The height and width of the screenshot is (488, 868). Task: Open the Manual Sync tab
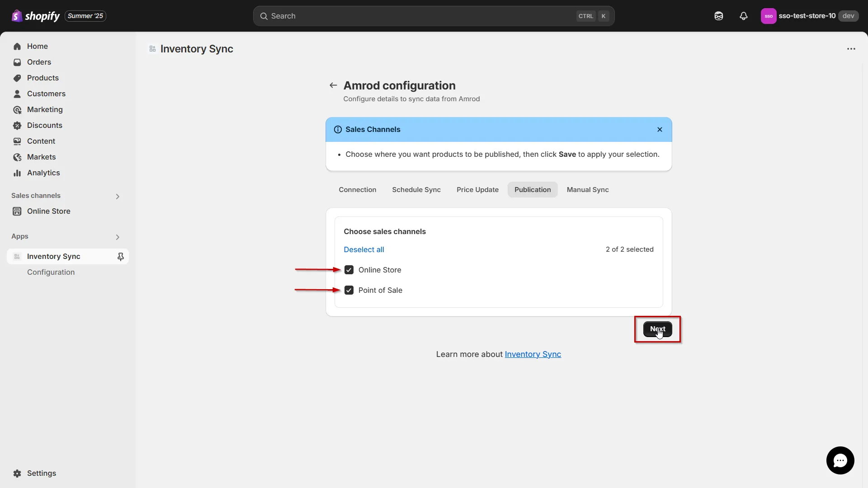point(587,189)
